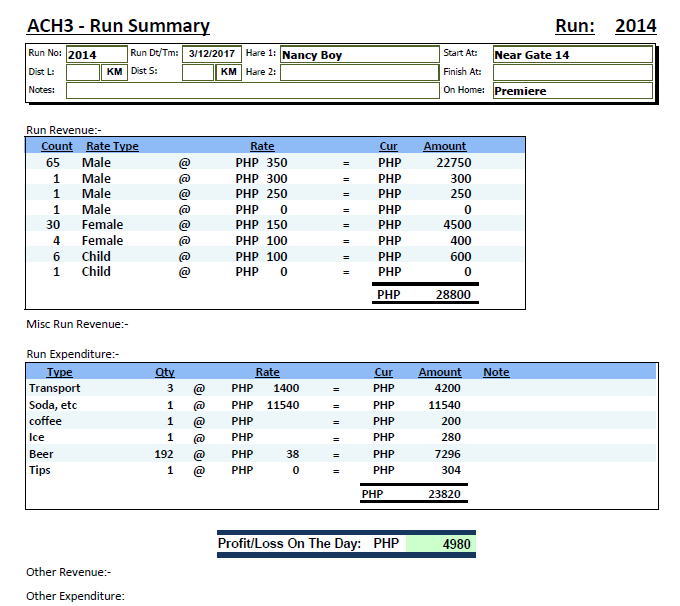Focus the empty Hare 2 field

[x=358, y=72]
